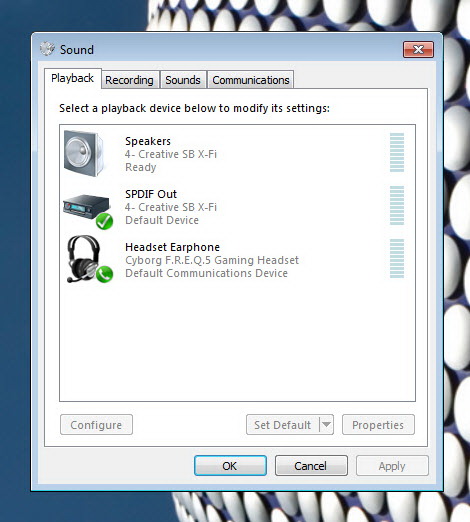Click the Sound speaker icon in title bar
The width and height of the screenshot is (470, 522).
tap(47, 49)
